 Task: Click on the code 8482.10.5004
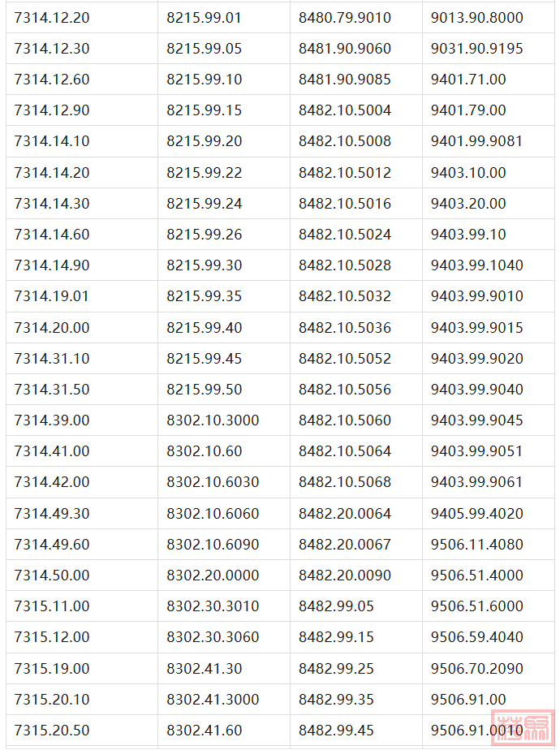tap(344, 110)
